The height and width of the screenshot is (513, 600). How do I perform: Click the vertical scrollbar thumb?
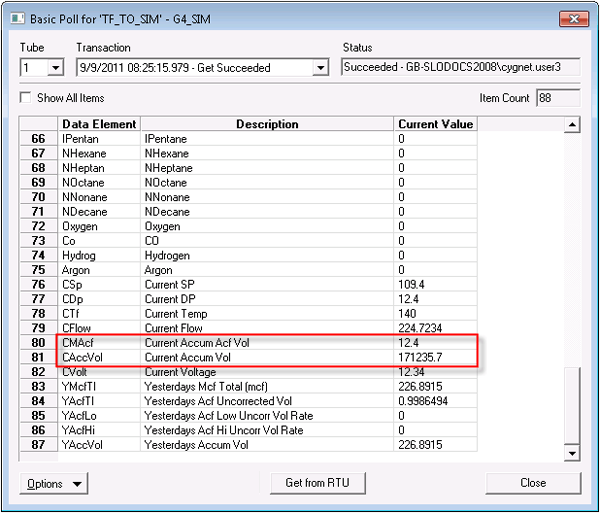point(572,406)
